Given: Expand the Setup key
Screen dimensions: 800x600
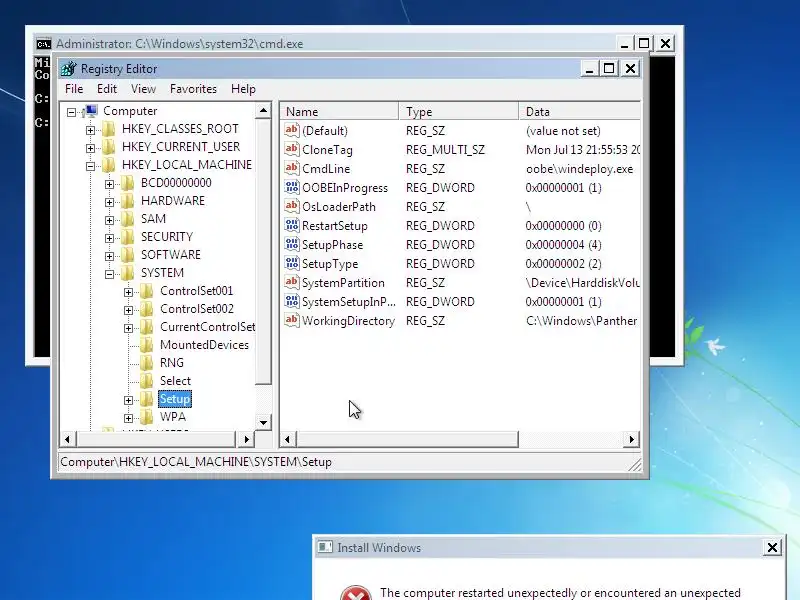Looking at the screenshot, I should click(128, 400).
